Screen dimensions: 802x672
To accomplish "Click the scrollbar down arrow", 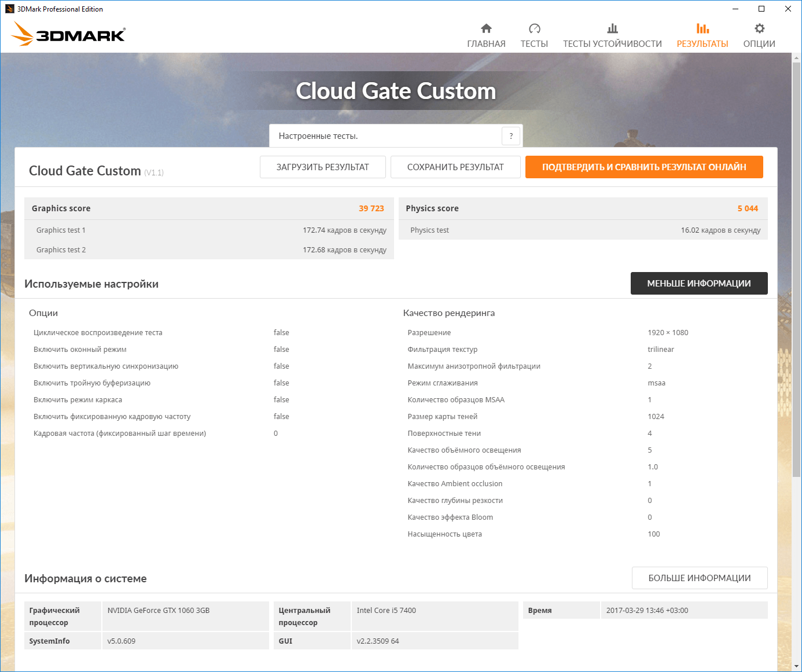I will pyautogui.click(x=796, y=666).
